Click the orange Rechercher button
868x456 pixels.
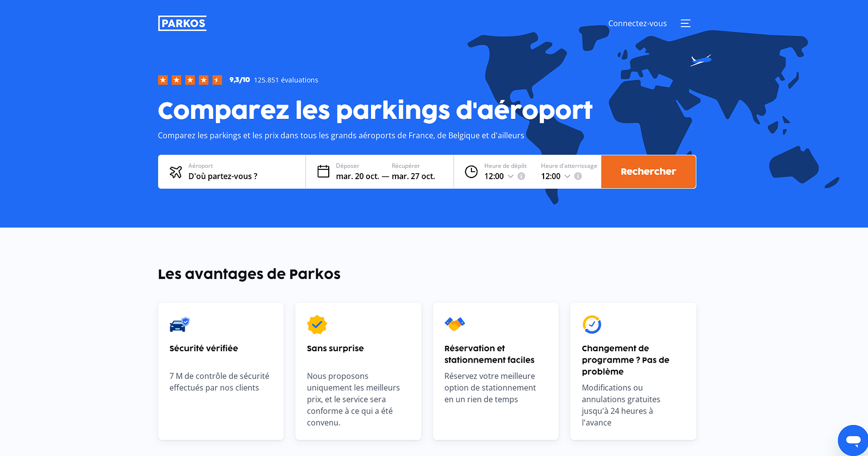coord(648,172)
